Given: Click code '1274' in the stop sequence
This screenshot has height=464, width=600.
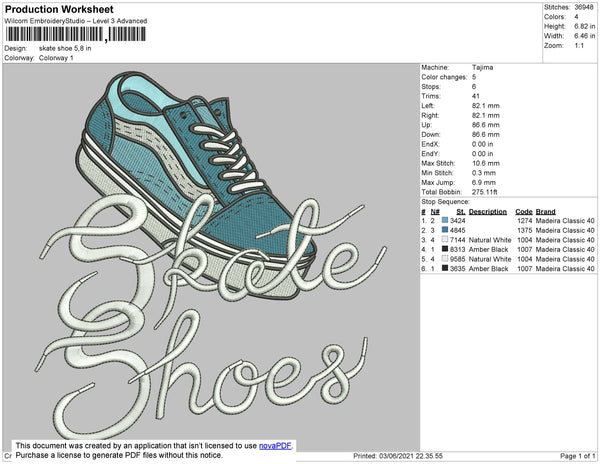Looking at the screenshot, I should pyautogui.click(x=525, y=221).
